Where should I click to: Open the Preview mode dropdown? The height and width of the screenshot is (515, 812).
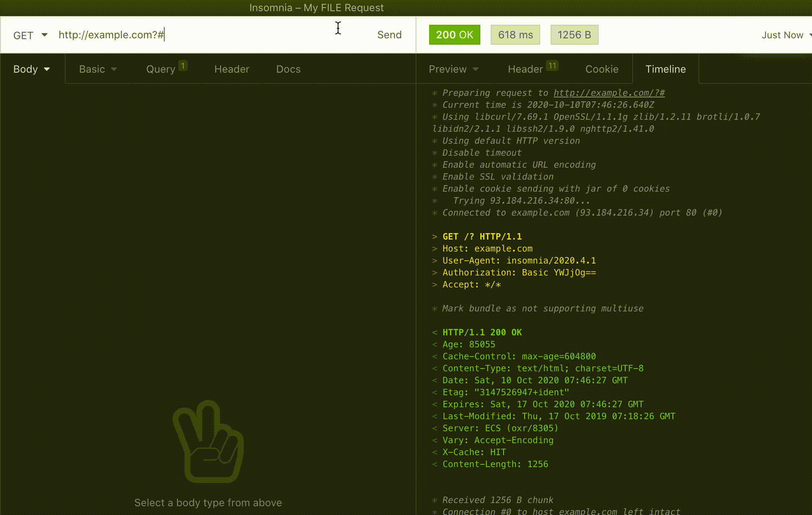[454, 69]
